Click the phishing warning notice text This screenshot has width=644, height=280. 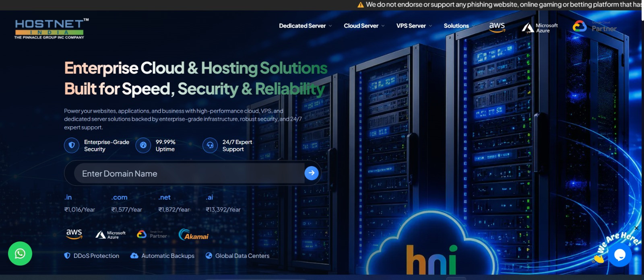coord(504,4)
